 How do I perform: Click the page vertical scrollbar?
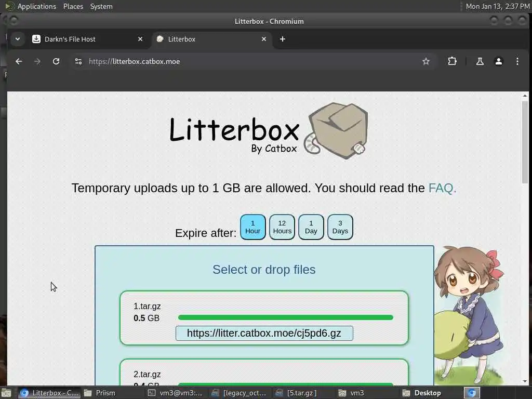[525, 142]
